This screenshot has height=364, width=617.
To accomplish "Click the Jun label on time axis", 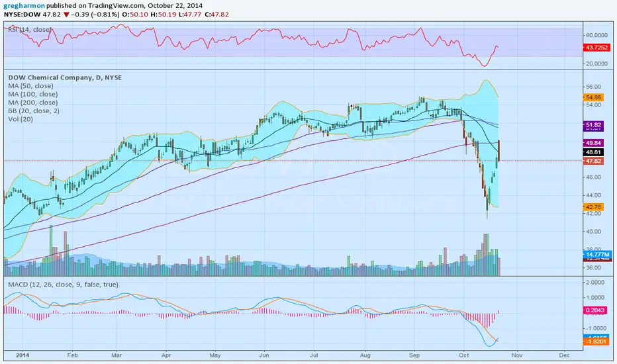I will (x=264, y=355).
